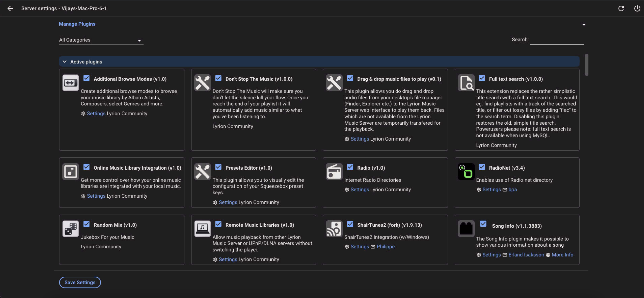Uncheck Additional Browse Modes plugin
644x298 pixels.
(86, 78)
